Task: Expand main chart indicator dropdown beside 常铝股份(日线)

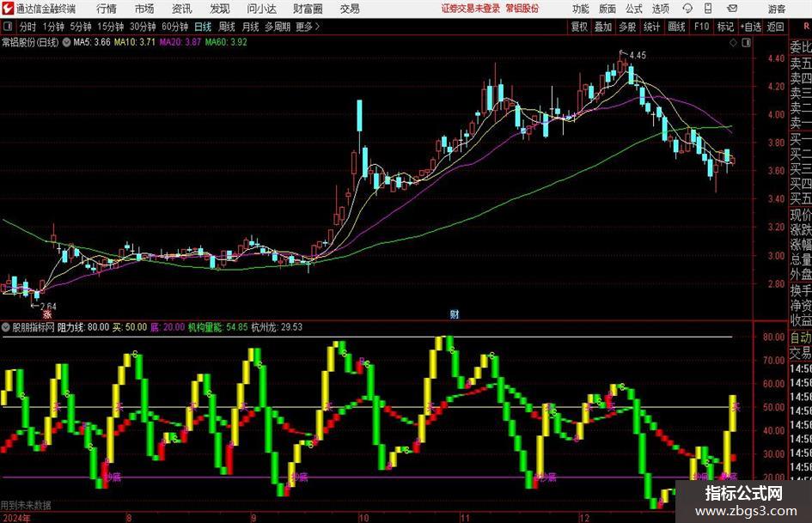Action: pyautogui.click(x=66, y=42)
